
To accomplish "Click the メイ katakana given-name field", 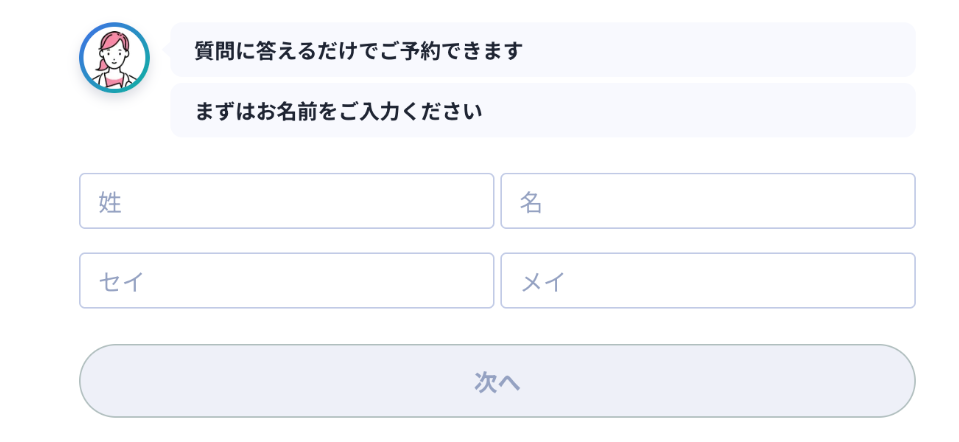I will [707, 281].
